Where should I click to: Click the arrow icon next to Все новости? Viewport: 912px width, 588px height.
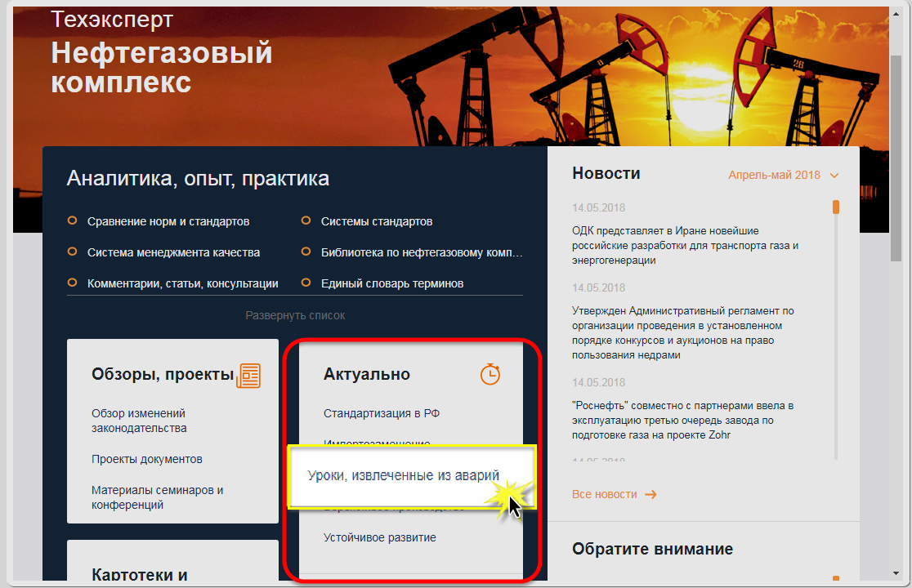tap(650, 494)
